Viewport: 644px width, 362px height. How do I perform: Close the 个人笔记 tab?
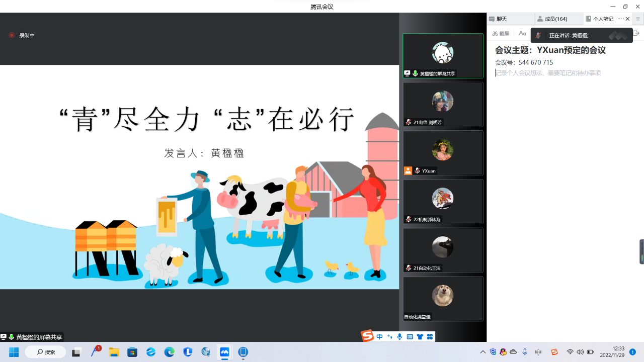click(628, 19)
